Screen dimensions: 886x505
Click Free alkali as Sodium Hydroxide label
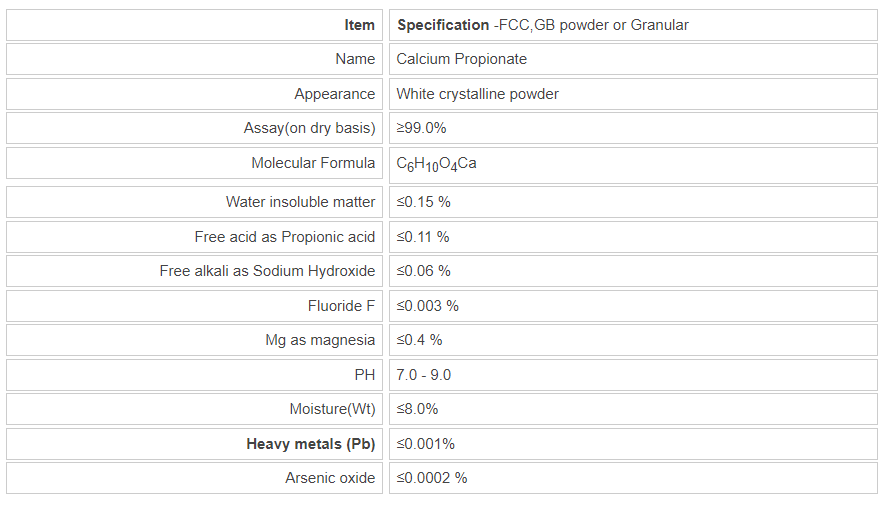[x=267, y=271]
